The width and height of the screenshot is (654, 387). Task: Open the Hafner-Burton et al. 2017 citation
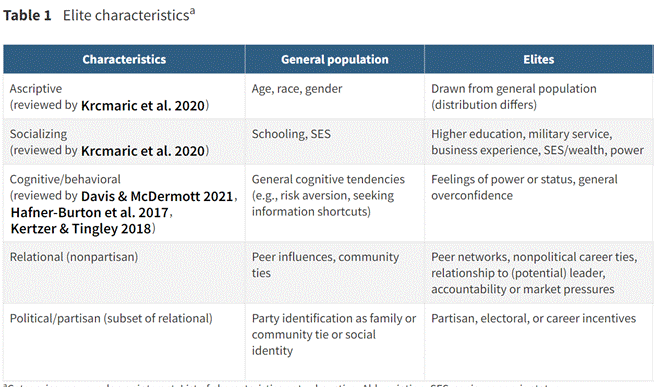click(89, 212)
